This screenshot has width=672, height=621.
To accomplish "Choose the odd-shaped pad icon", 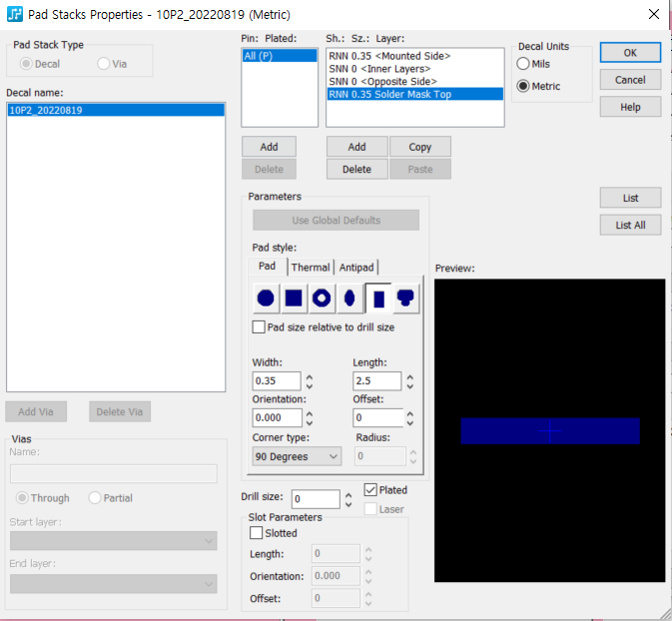I will point(406,298).
